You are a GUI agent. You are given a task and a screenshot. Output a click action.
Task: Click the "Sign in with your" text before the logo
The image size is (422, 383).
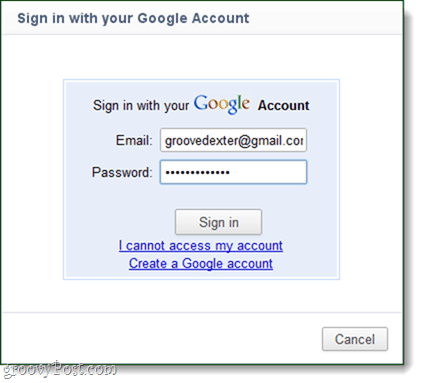click(141, 106)
